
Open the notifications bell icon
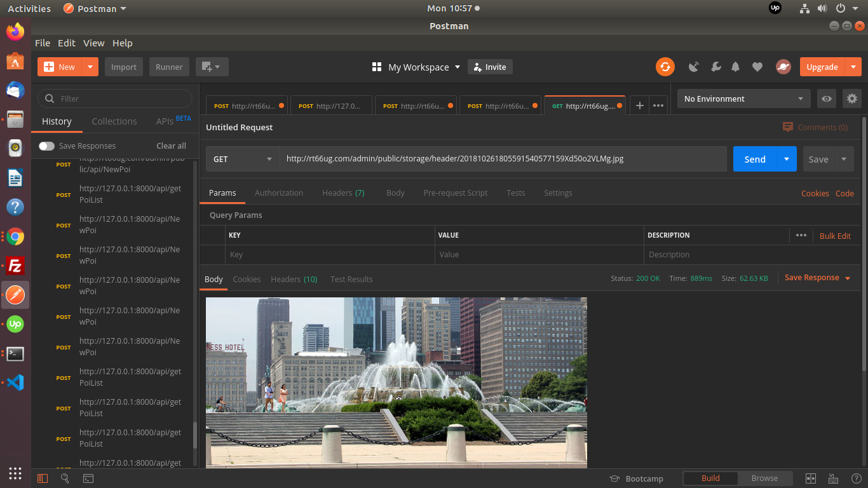pyautogui.click(x=736, y=67)
